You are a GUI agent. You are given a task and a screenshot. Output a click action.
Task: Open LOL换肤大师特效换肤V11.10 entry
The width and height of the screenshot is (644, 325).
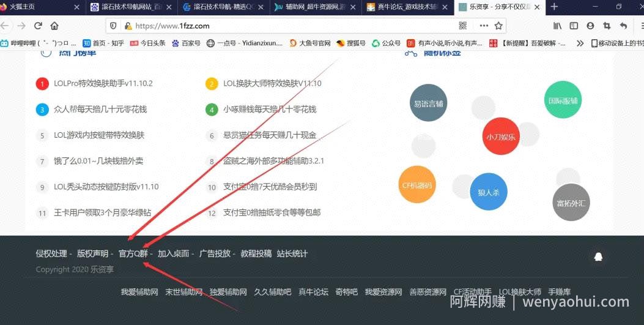coord(272,83)
